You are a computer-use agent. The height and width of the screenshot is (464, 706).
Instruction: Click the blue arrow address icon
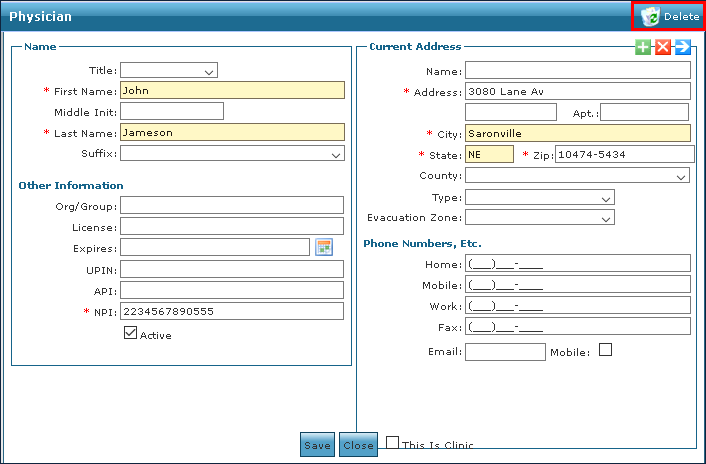(x=683, y=47)
